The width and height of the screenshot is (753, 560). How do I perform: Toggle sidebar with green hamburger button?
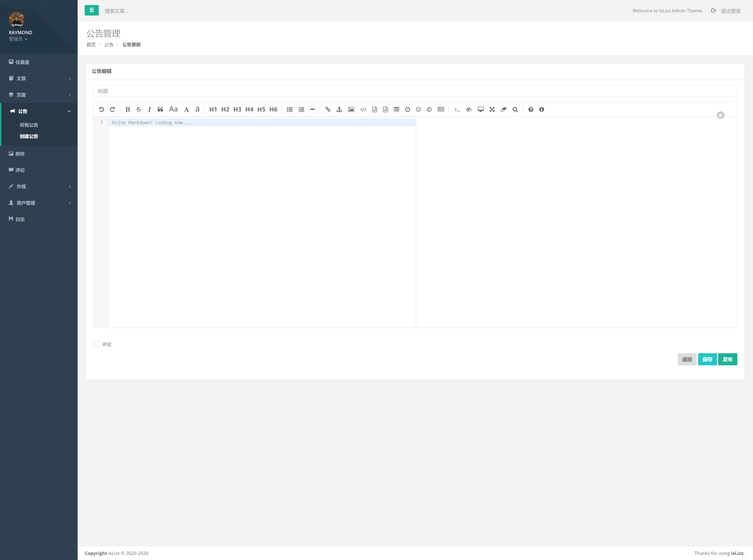coord(92,11)
